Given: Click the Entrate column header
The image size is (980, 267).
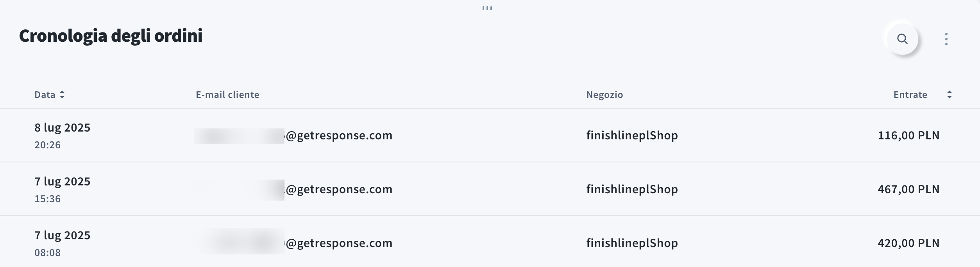Looking at the screenshot, I should 910,94.
